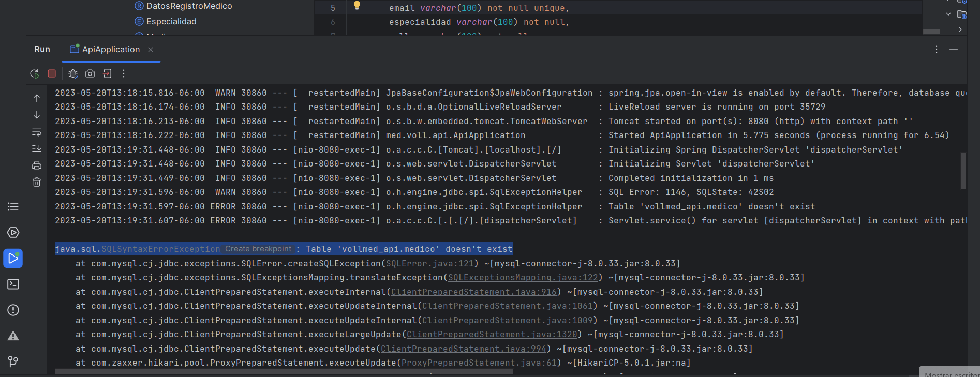Click the exit/restore layout icon in Run toolbar
Viewport: 980px width, 377px height.
pyautogui.click(x=107, y=73)
